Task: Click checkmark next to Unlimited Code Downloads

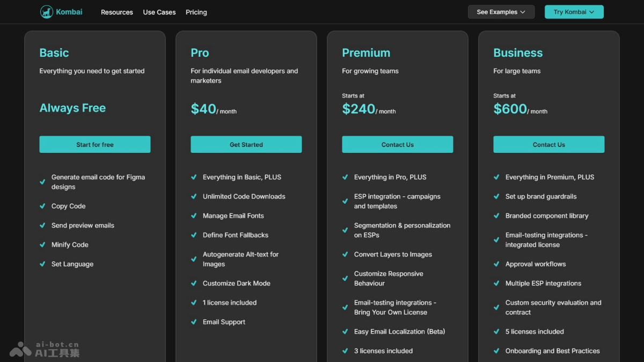Action: pyautogui.click(x=194, y=196)
